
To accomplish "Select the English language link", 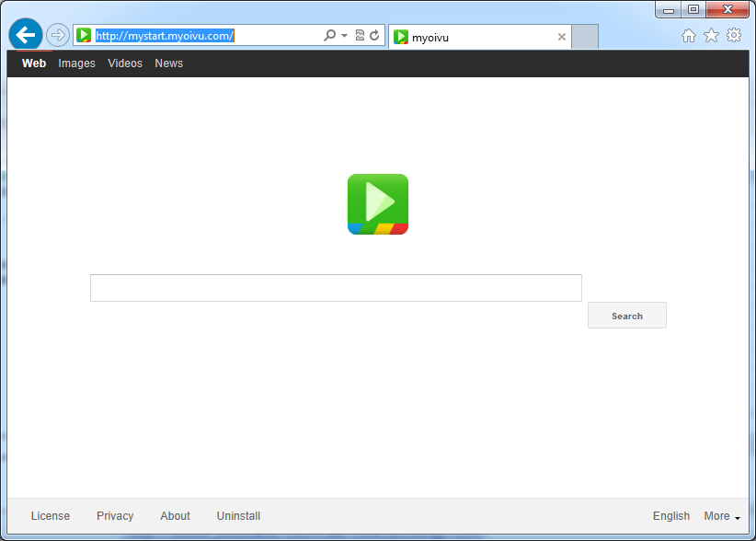I will (671, 516).
